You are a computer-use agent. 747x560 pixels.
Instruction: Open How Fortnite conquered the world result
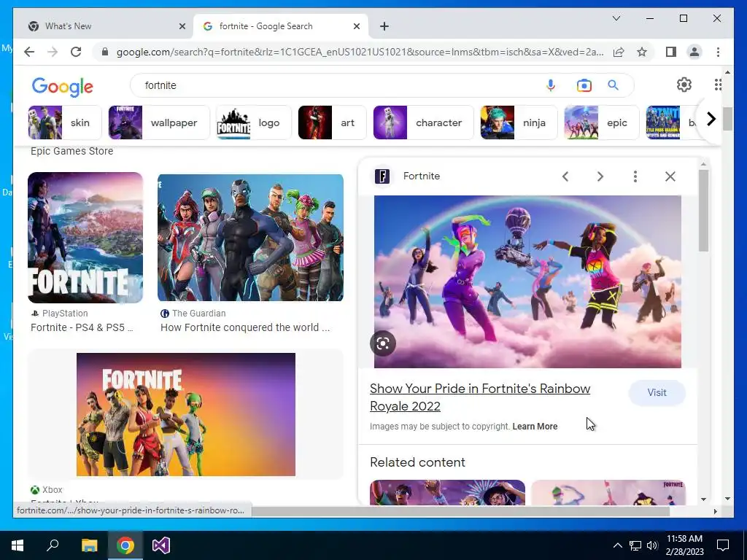coord(245,327)
